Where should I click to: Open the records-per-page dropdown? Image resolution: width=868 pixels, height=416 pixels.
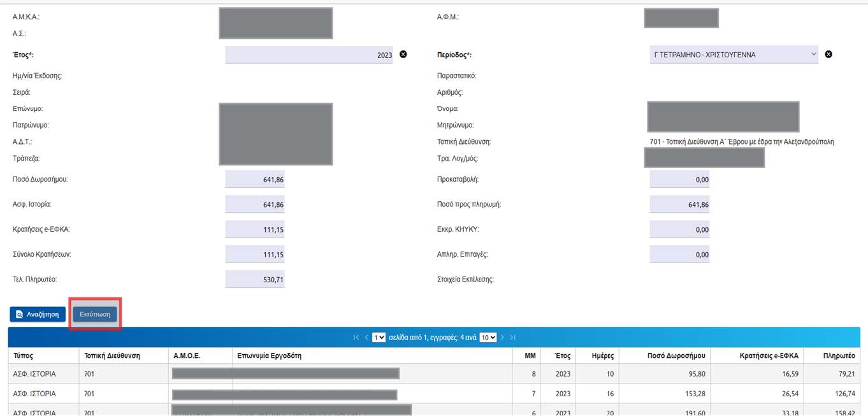pos(488,338)
